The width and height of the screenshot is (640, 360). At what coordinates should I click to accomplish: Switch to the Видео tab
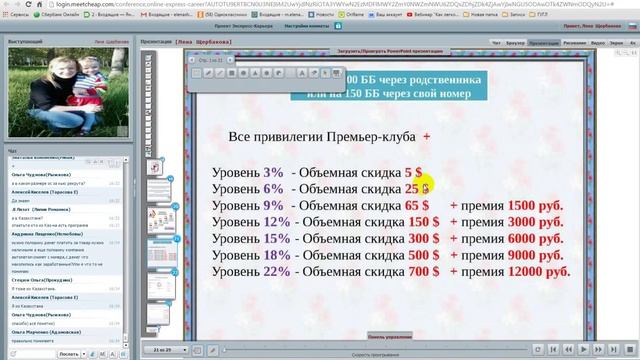598,42
